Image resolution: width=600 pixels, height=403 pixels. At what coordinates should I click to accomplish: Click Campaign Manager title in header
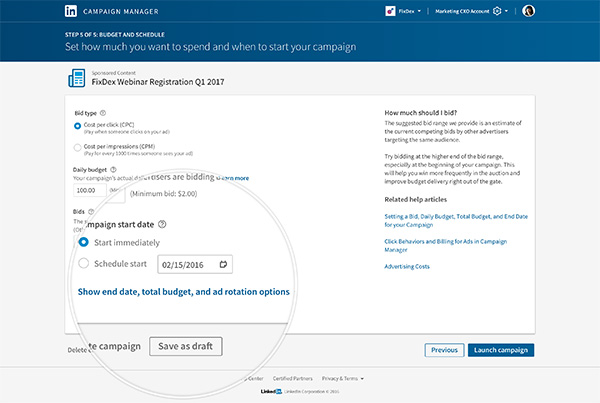[121, 11]
